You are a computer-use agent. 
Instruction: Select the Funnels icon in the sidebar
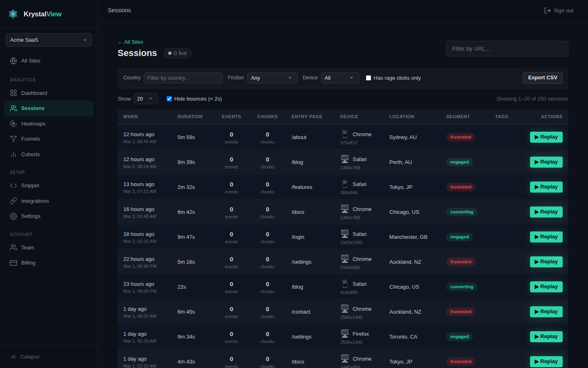click(13, 139)
